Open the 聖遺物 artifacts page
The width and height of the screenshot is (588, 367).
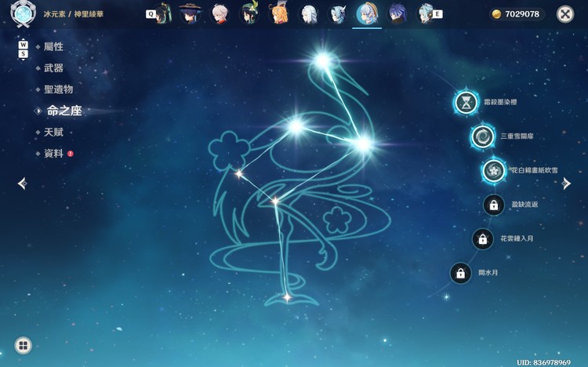click(x=58, y=89)
